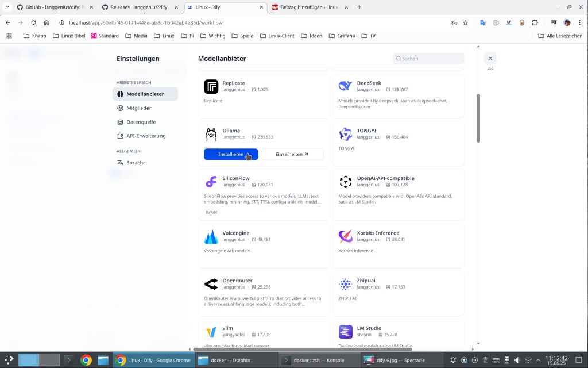Open the Sprache language settings
Viewport: 588px width, 368px height.
coord(136,163)
